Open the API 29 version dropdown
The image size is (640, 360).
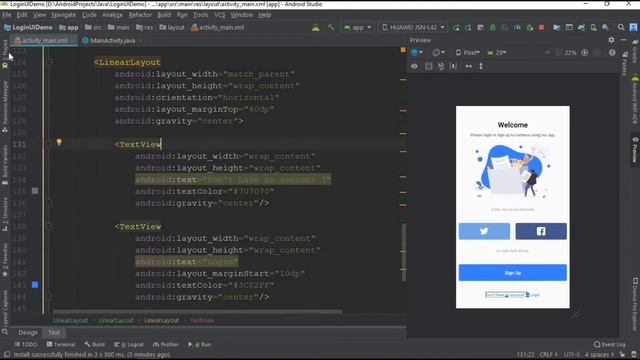tap(497, 53)
